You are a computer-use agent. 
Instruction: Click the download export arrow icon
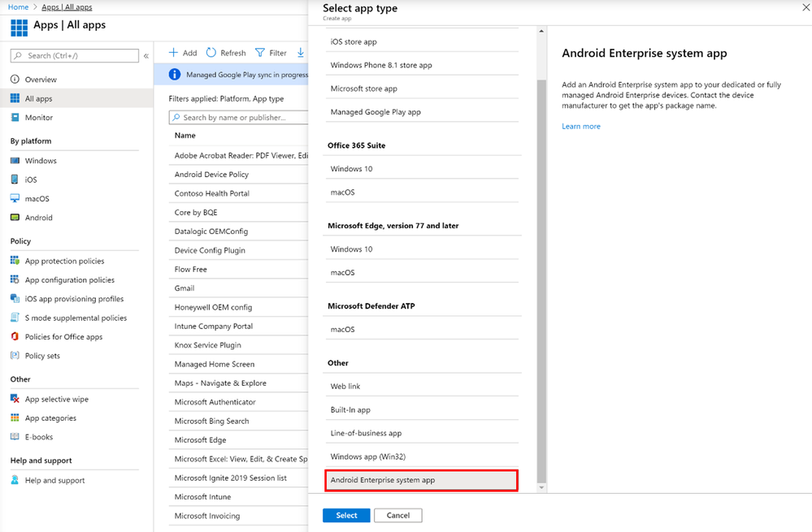[301, 53]
